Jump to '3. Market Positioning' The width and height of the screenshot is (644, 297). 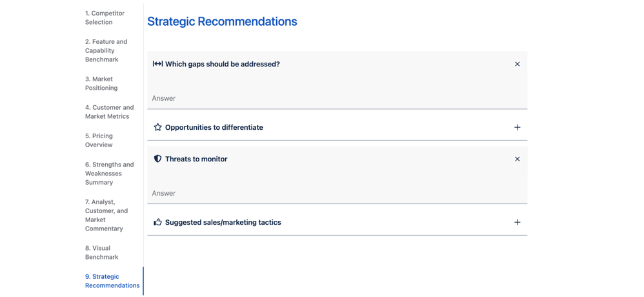[101, 83]
